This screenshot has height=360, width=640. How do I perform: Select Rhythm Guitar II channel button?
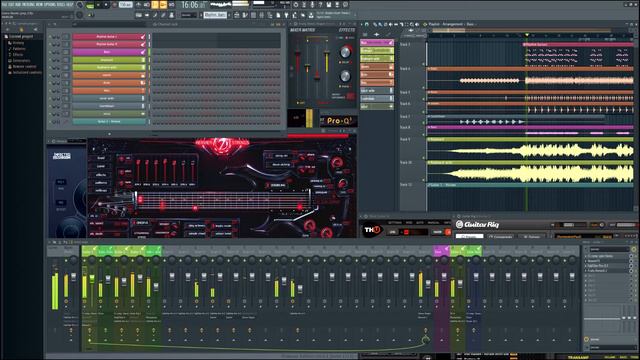point(109,44)
